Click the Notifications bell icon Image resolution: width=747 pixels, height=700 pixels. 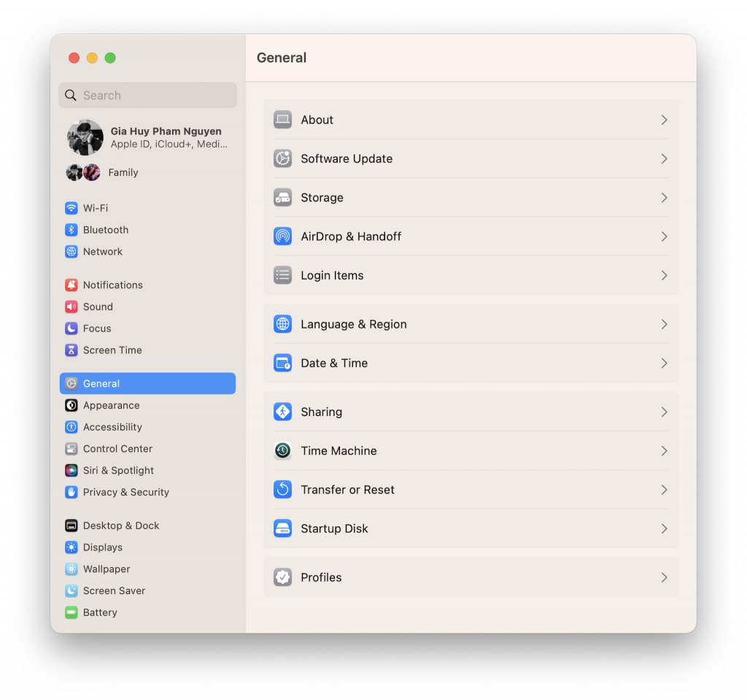tap(71, 285)
